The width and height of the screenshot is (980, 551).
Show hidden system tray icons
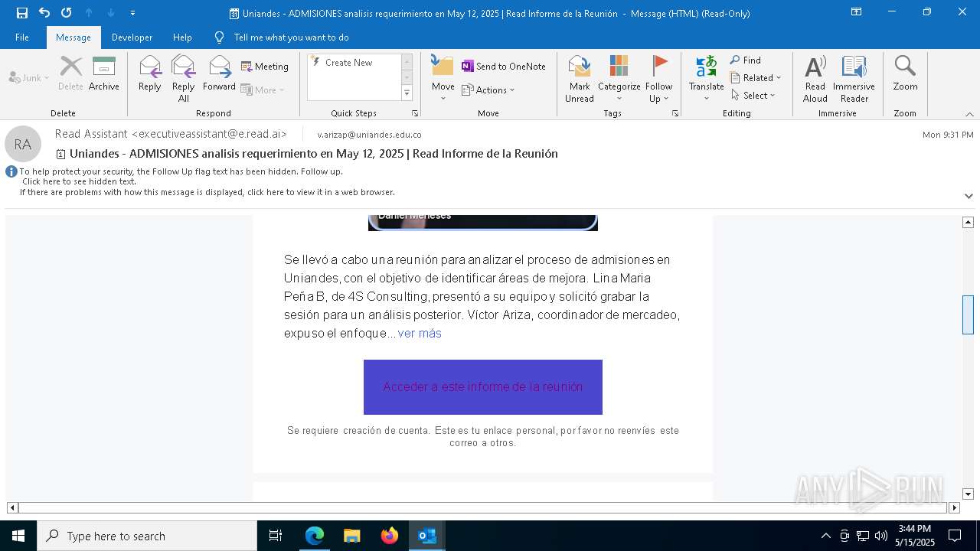(x=825, y=536)
